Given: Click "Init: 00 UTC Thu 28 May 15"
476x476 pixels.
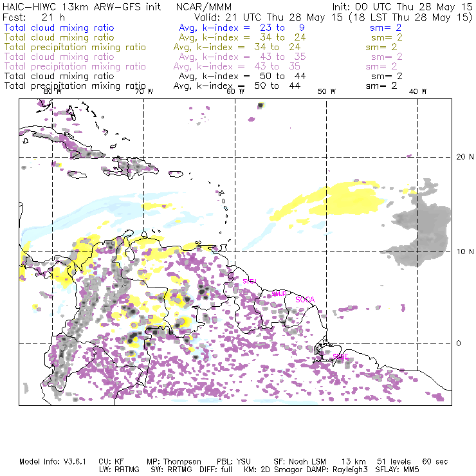Looking at the screenshot, I should (402, 7).
